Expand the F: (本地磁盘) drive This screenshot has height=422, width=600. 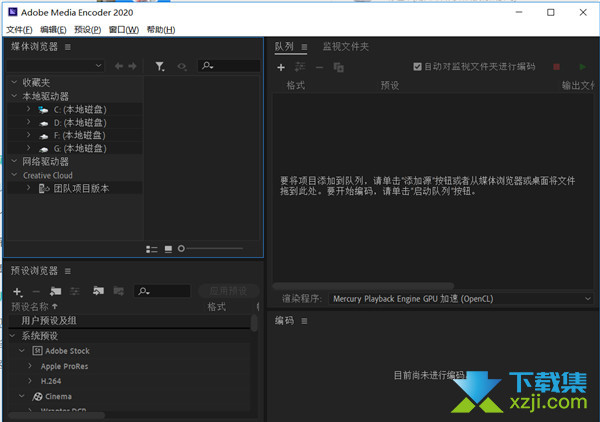coord(29,135)
